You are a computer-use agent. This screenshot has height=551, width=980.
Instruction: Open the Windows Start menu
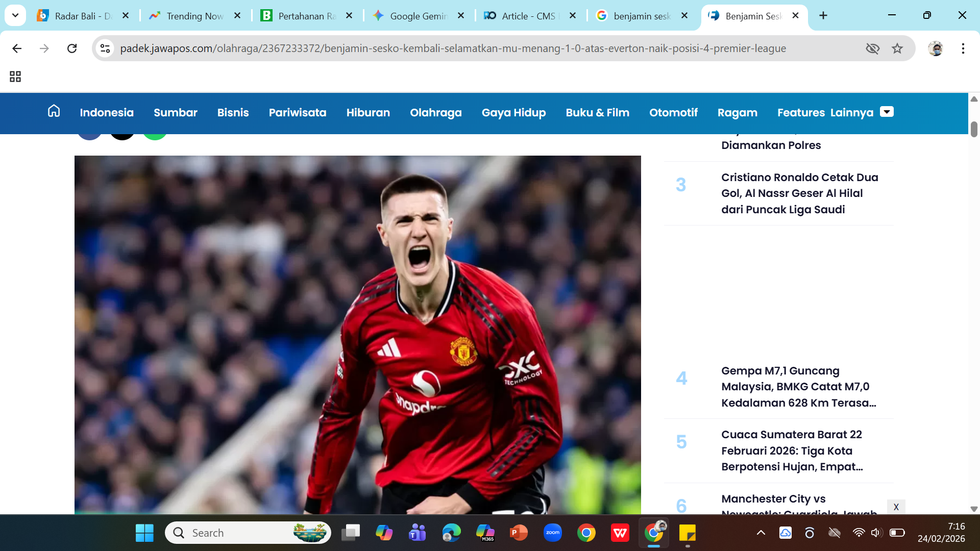pos(144,533)
